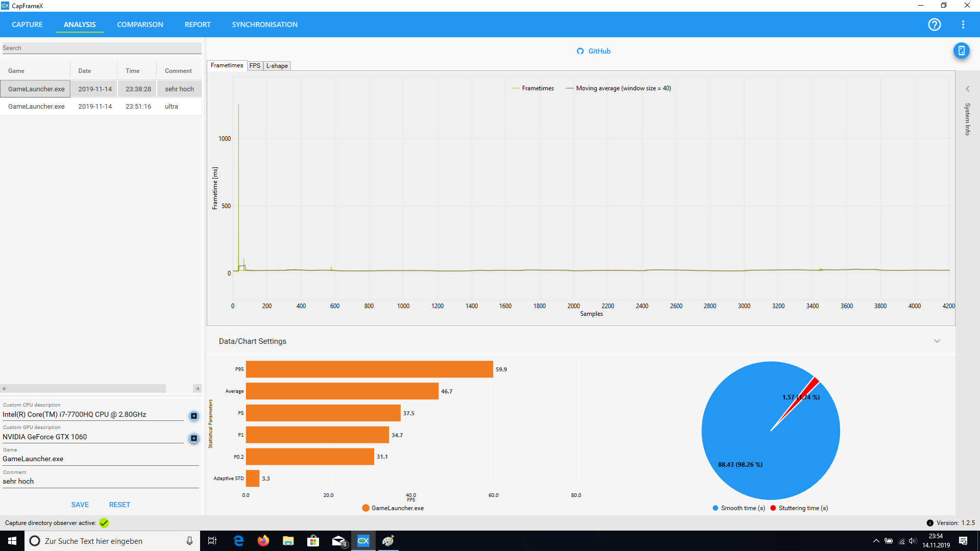Click the plus icon beside CPU description
Image resolution: width=980 pixels, height=551 pixels.
coord(194,416)
